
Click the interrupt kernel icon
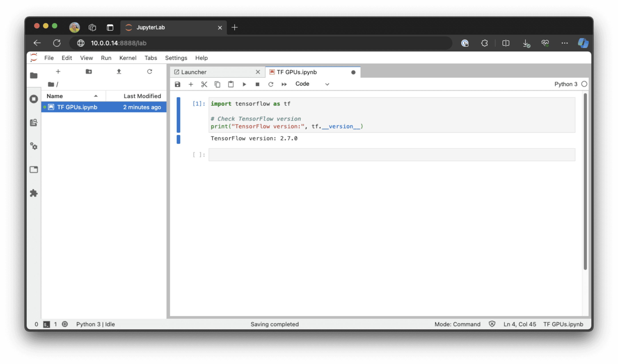click(257, 84)
